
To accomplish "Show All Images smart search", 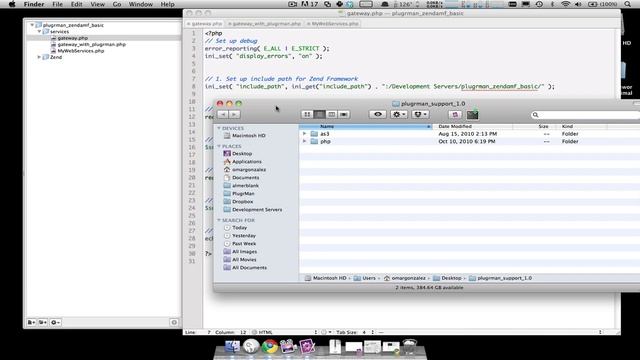I will tap(240, 252).
